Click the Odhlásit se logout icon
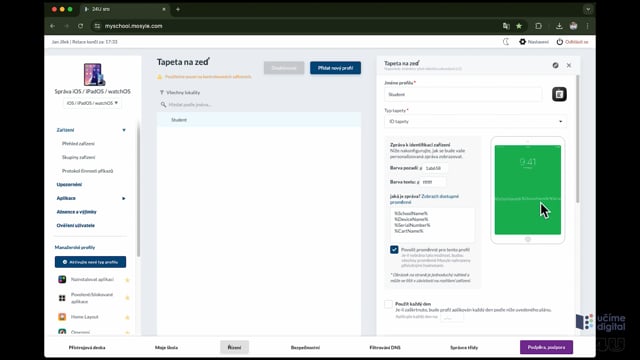 (x=560, y=42)
